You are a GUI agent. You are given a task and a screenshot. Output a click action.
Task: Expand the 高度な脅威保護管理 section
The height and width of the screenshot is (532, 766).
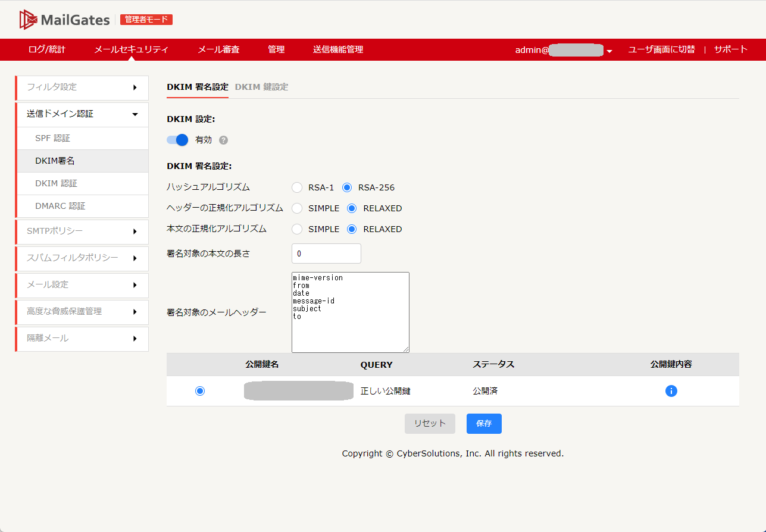click(x=82, y=312)
